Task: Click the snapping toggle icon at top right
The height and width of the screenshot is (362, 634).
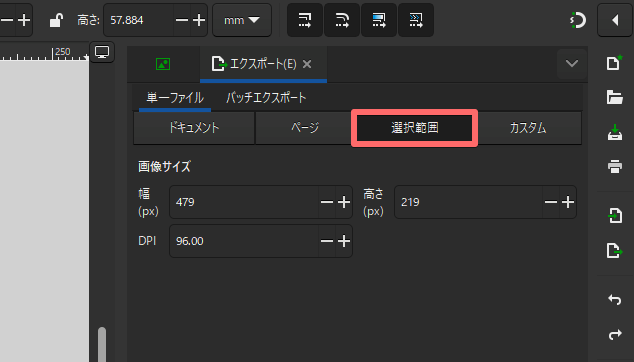Action: (578, 20)
